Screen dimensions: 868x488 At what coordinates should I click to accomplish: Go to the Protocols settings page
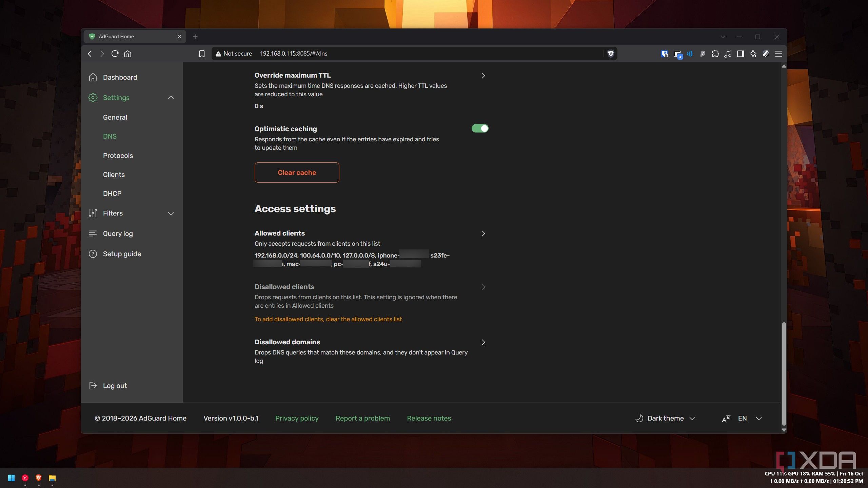[x=118, y=156]
